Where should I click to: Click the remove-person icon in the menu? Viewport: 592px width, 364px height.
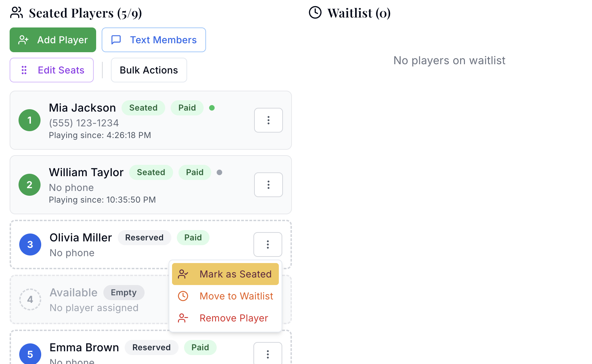pos(183,318)
